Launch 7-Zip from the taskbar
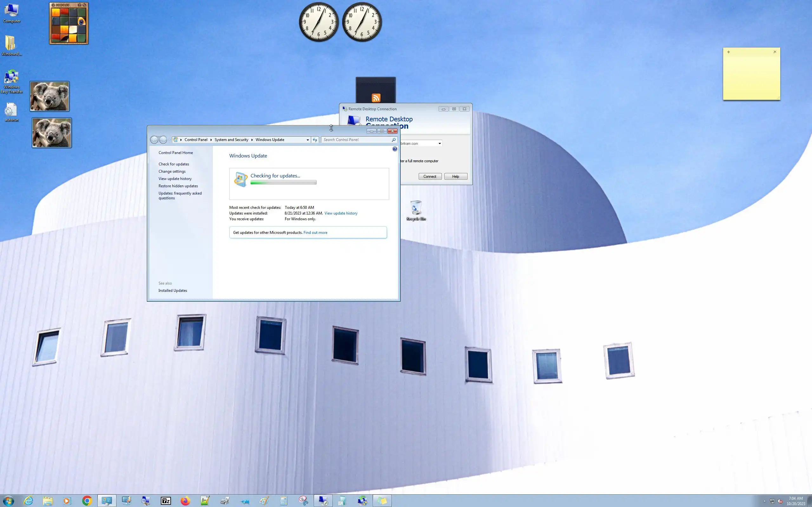The width and height of the screenshot is (812, 507). pos(166,501)
